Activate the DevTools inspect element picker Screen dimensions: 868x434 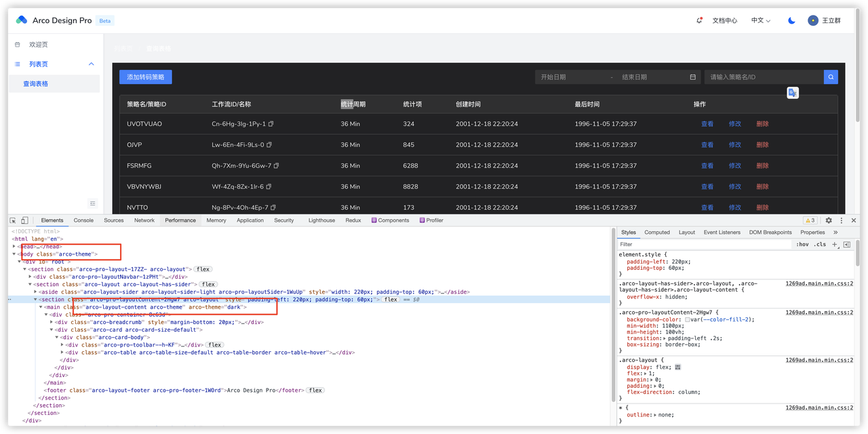[x=14, y=220]
